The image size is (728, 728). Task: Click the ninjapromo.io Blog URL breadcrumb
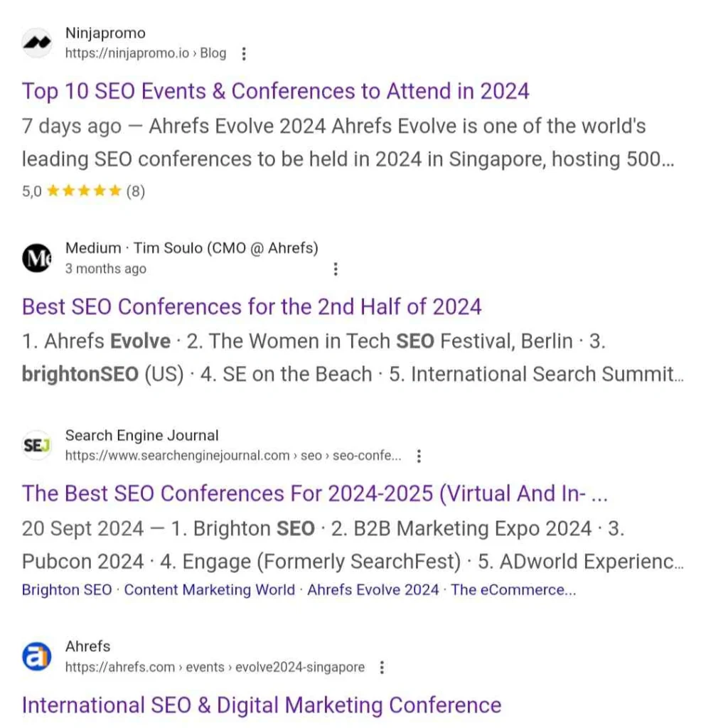coord(145,53)
